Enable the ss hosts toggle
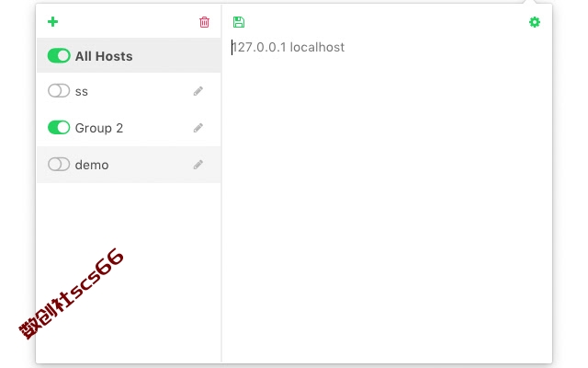The width and height of the screenshot is (588, 368). point(59,91)
